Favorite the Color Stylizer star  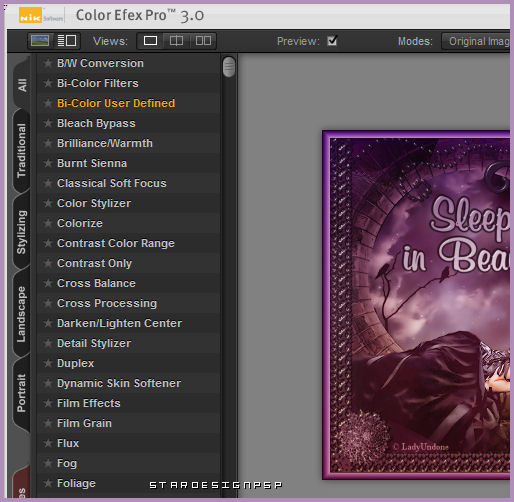(x=48, y=203)
